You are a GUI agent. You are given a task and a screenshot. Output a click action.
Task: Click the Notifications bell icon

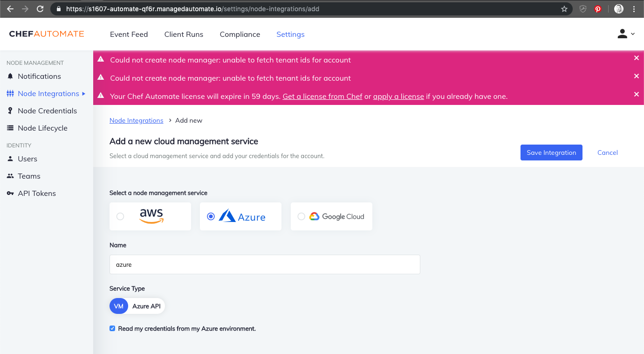tap(10, 76)
